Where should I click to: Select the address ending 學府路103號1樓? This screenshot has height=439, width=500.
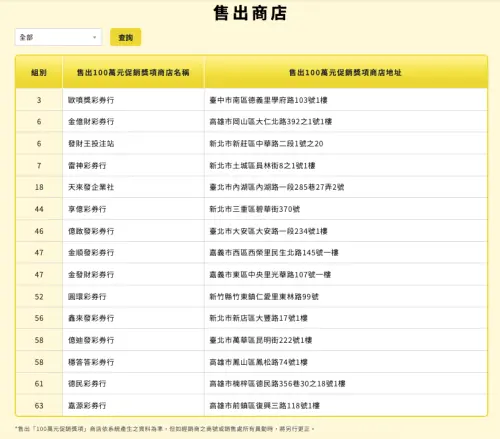[x=268, y=100]
